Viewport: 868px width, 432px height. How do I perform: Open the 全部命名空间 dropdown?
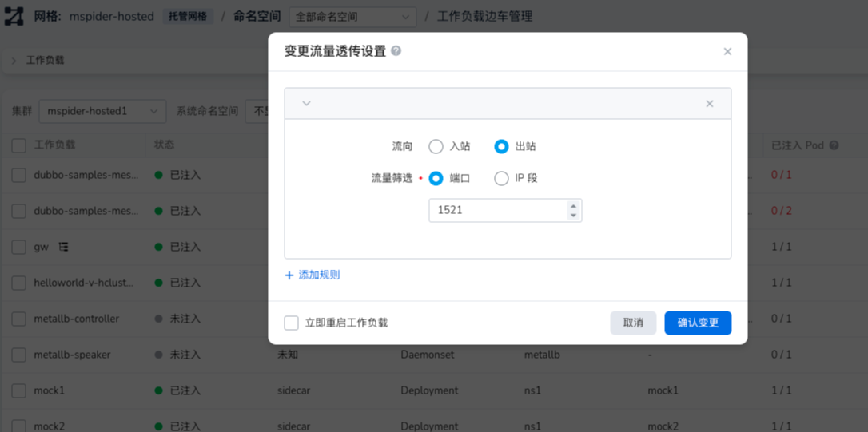(x=352, y=17)
